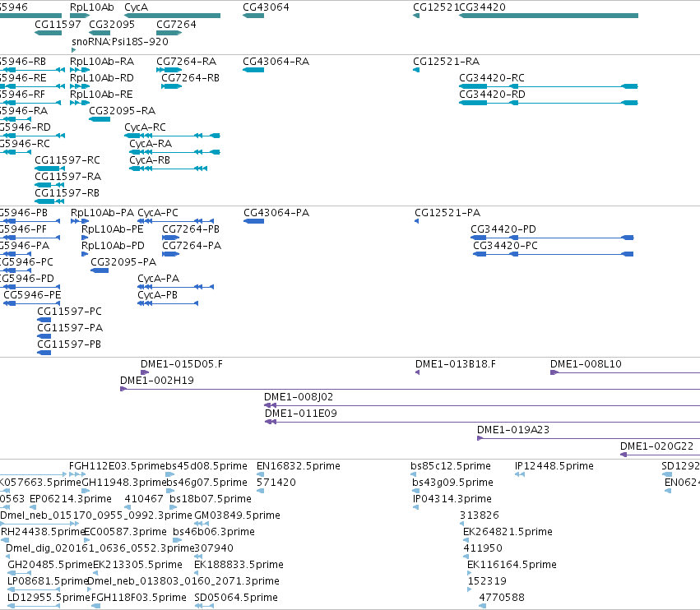Click the CG7264 gene label

(176, 24)
